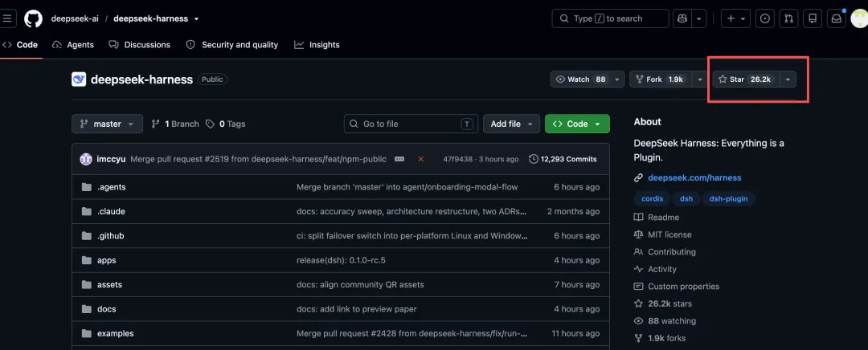The width and height of the screenshot is (868, 350).
Task: Open the master branch selector
Action: [x=108, y=124]
